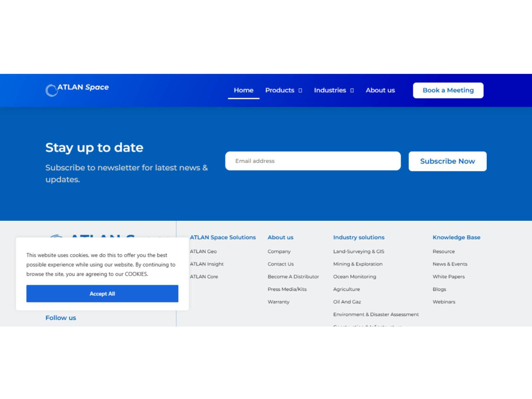Accept all cookies
The height and width of the screenshot is (399, 532).
click(102, 294)
